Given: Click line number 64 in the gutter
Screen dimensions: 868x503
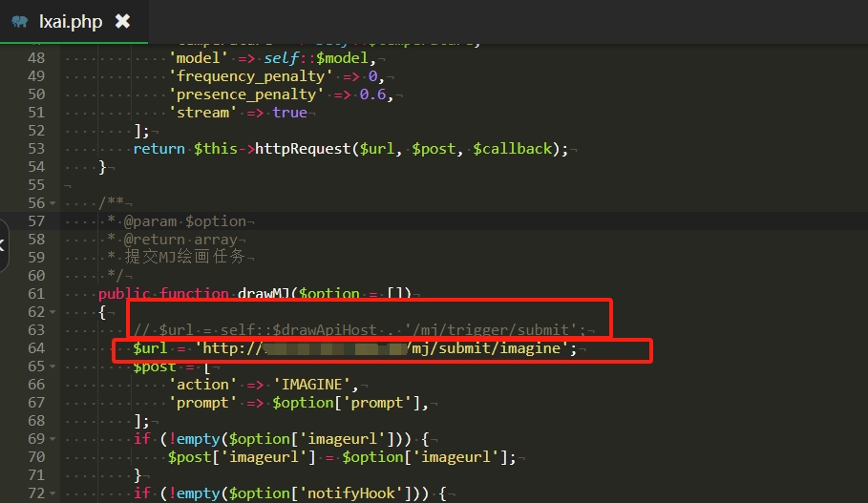Looking at the screenshot, I should pyautogui.click(x=35, y=348).
